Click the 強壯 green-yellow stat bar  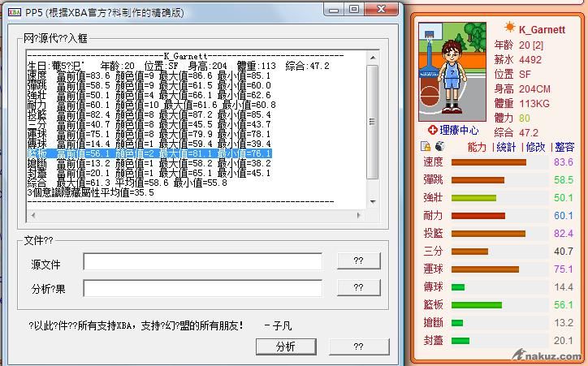473,198
